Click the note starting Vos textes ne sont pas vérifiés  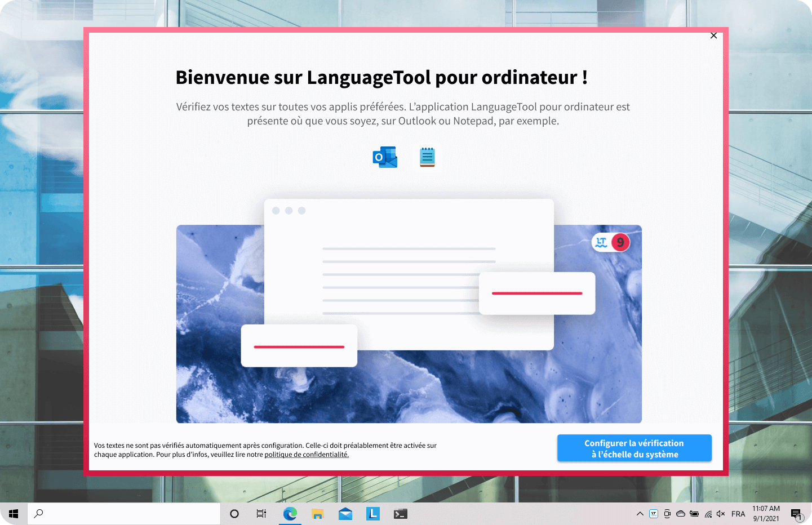coord(265,450)
